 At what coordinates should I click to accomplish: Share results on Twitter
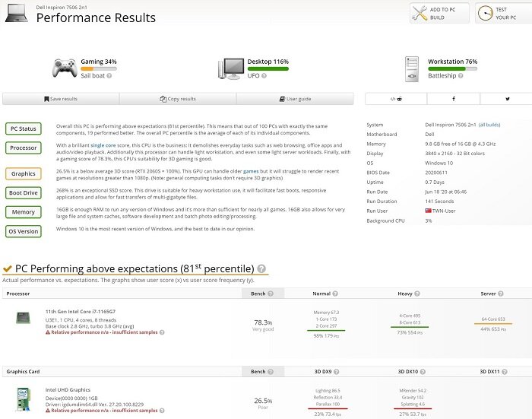(507, 99)
